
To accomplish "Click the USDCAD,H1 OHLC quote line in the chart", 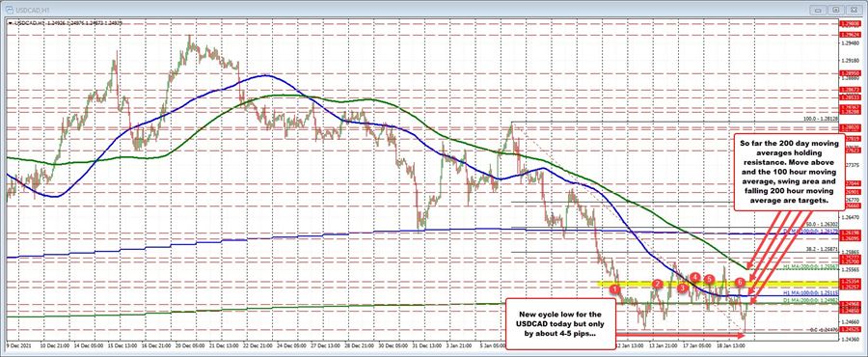I will pos(68,23).
